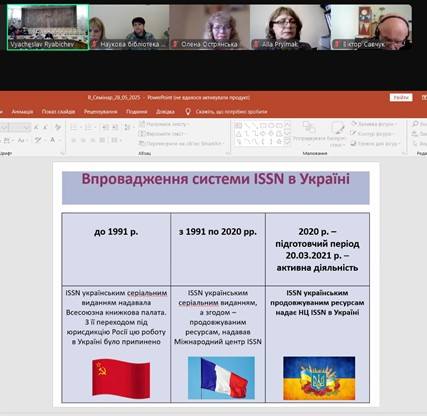Open the Paragraph (Абзац) group dialog launcher
This screenshot has width=427, height=416.
pyautogui.click(x=228, y=153)
